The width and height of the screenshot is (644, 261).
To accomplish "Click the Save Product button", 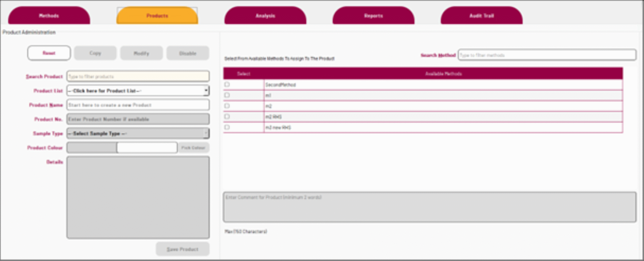I will tap(182, 249).
